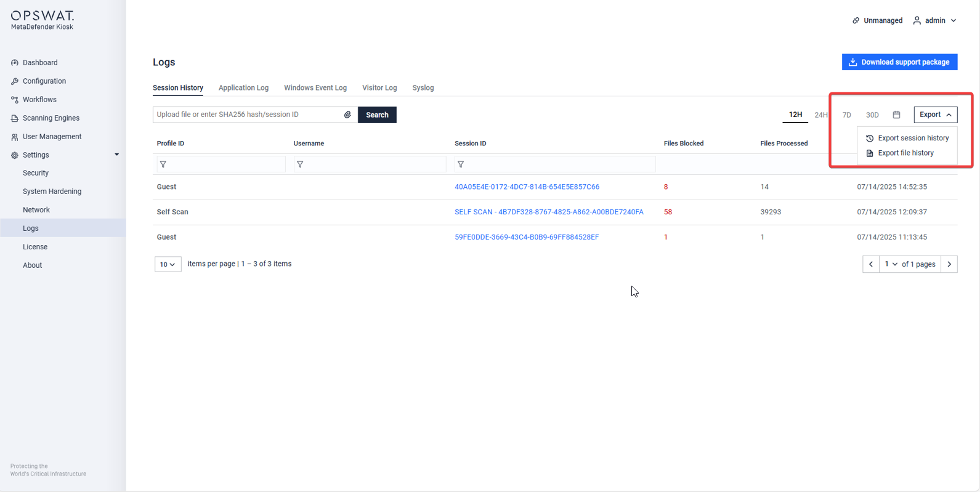The width and height of the screenshot is (980, 492).
Task: Click the Export session history clock icon
Action: (870, 139)
